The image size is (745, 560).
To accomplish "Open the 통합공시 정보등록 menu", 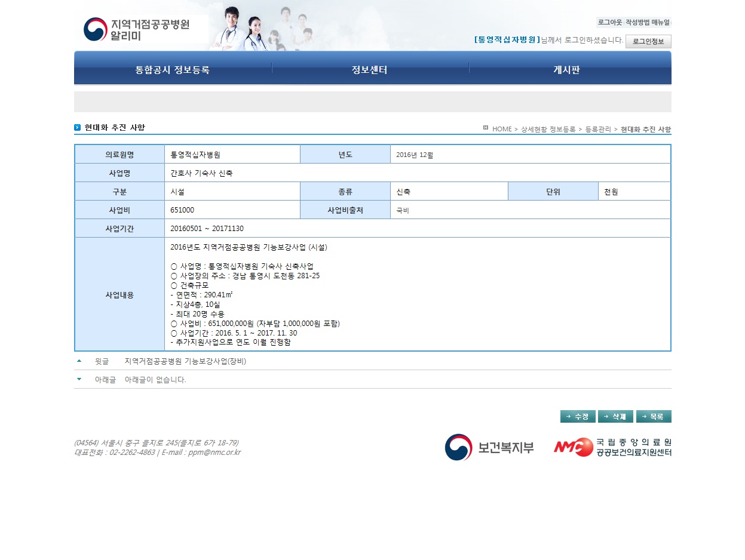I will [x=172, y=70].
